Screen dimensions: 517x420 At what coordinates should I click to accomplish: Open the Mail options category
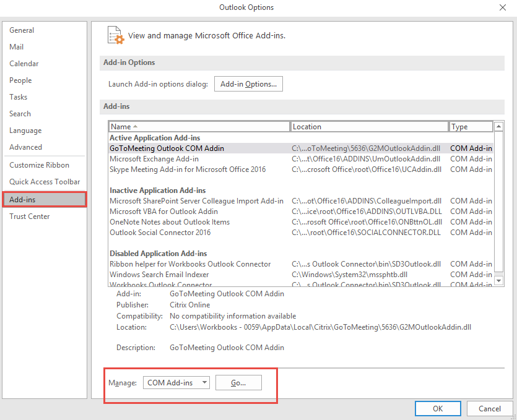17,47
